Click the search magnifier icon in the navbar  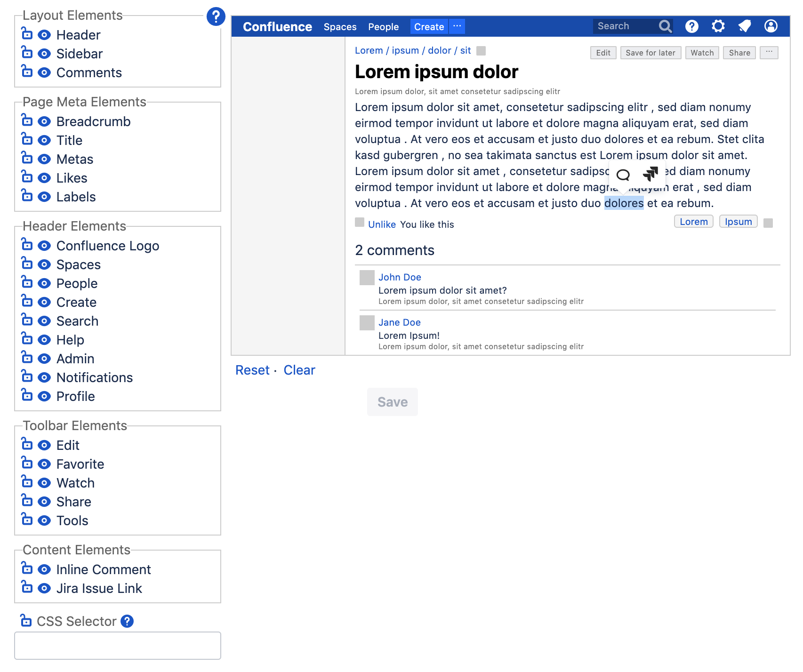point(665,26)
